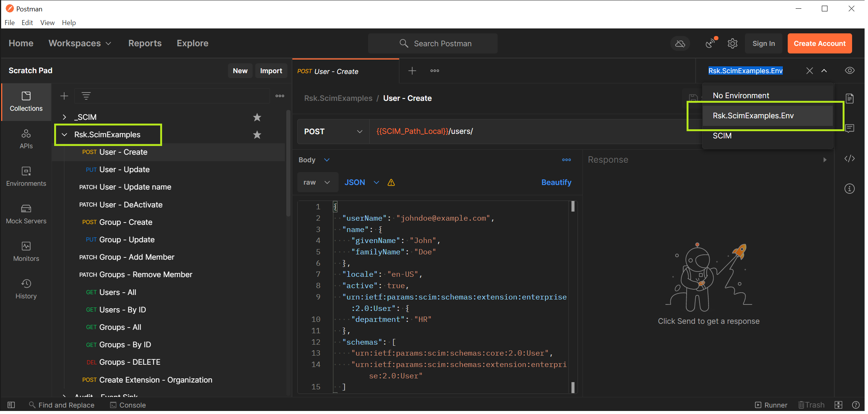Open collections panel more options menu
Viewport: 868px width, 414px height.
pos(280,96)
